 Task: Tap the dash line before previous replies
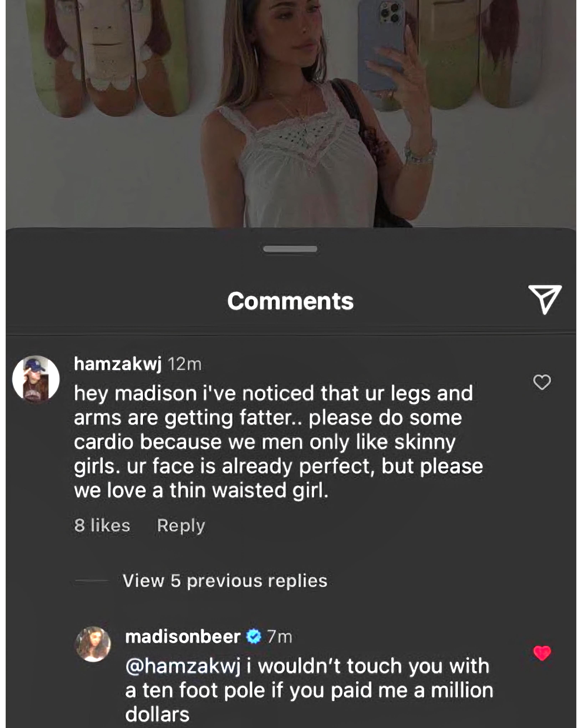tap(91, 581)
